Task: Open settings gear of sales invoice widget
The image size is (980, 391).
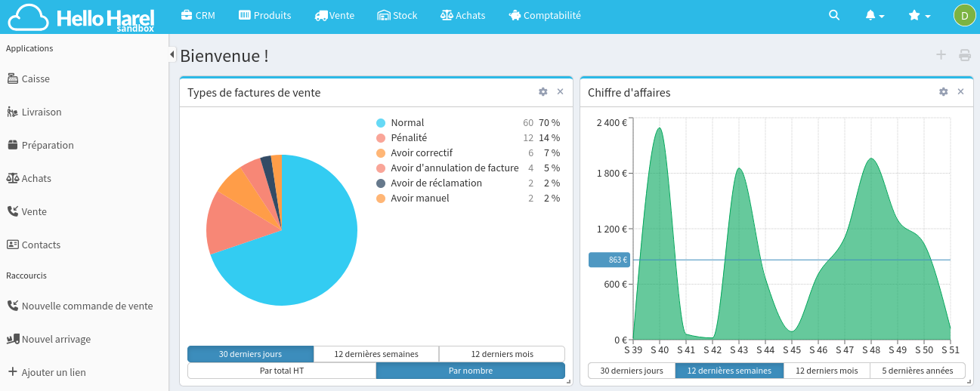Action: coord(543,92)
